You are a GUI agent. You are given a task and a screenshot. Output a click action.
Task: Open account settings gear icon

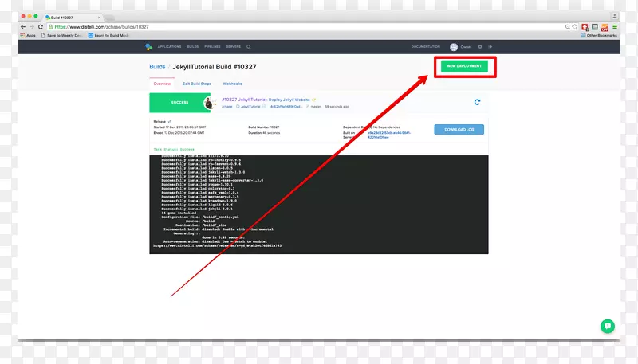click(480, 47)
